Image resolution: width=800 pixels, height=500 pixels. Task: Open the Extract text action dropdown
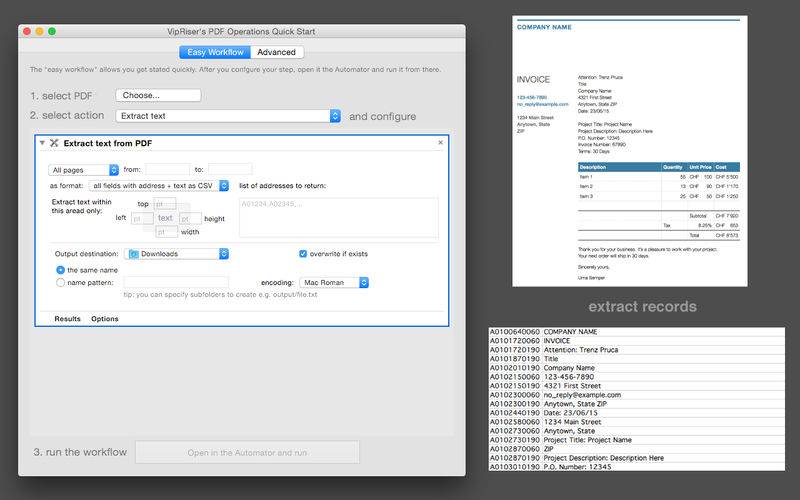coord(228,116)
